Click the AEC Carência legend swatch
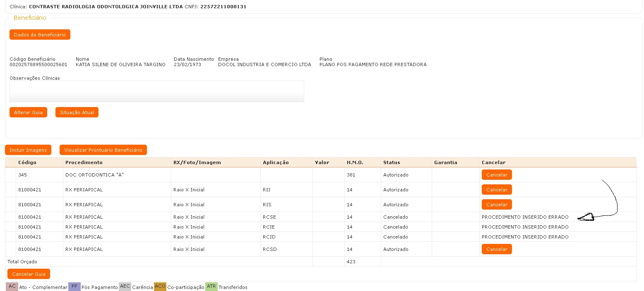This screenshot has width=644, height=291. (x=125, y=286)
